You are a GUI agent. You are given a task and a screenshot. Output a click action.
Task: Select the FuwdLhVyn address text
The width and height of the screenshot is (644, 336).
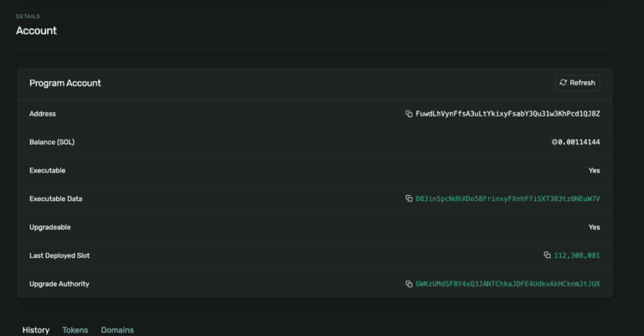click(507, 114)
